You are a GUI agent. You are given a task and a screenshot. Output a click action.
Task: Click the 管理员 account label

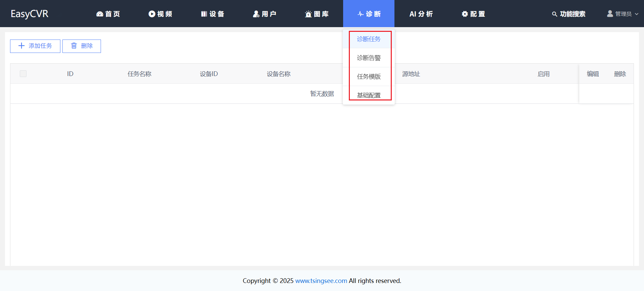[x=624, y=14]
